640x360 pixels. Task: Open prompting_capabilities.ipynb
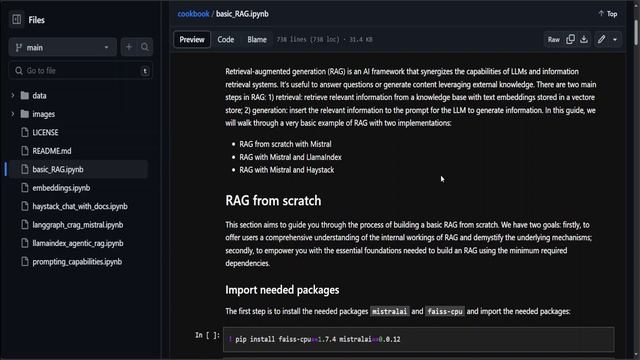[x=77, y=262]
